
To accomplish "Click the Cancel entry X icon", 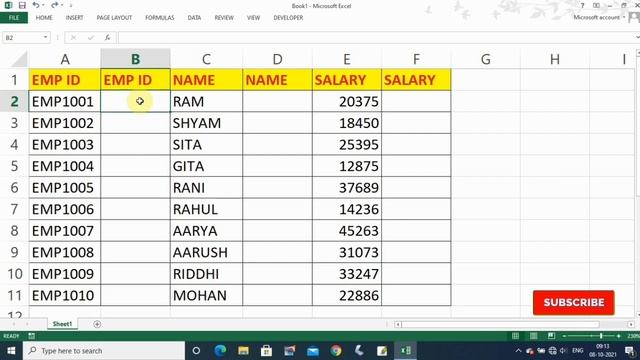I will point(73,38).
